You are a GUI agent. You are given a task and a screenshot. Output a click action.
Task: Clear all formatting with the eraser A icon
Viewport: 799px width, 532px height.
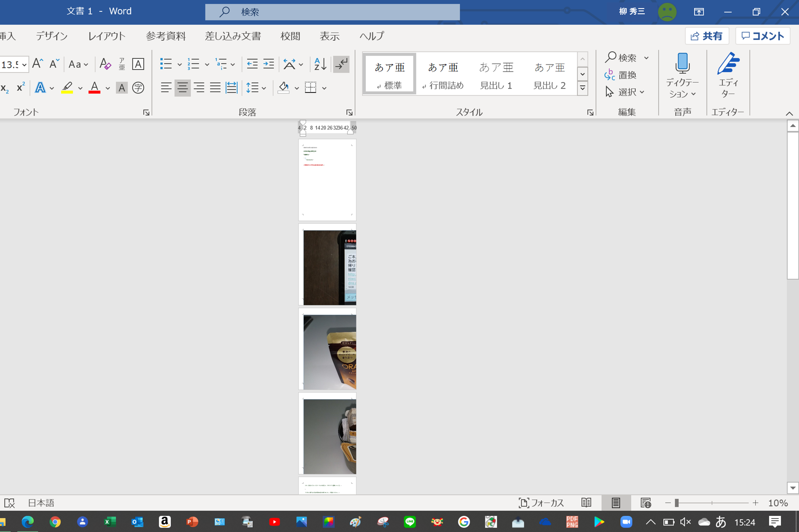(105, 64)
